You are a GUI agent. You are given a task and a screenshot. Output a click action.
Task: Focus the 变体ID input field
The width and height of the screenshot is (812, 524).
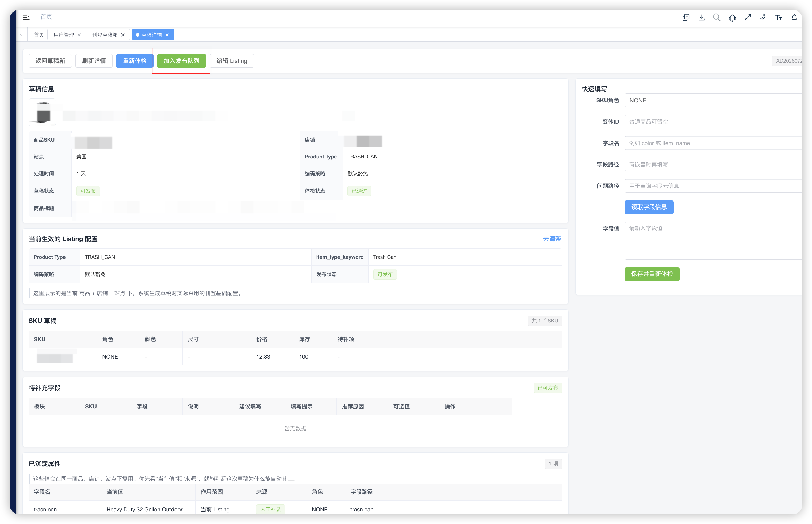[713, 122]
